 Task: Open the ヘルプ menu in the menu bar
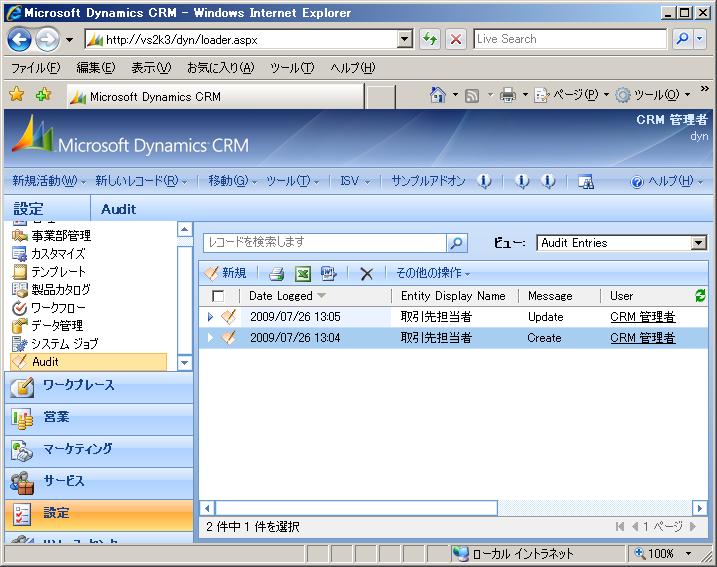click(x=352, y=68)
